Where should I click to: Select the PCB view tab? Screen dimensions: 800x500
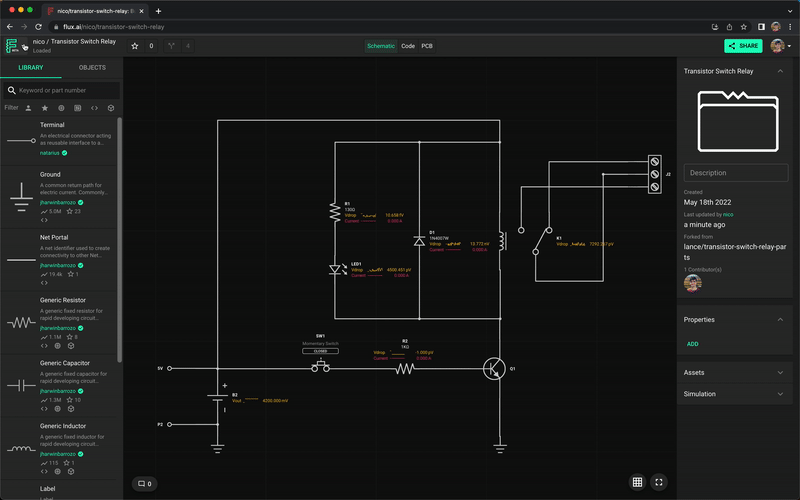pos(427,46)
